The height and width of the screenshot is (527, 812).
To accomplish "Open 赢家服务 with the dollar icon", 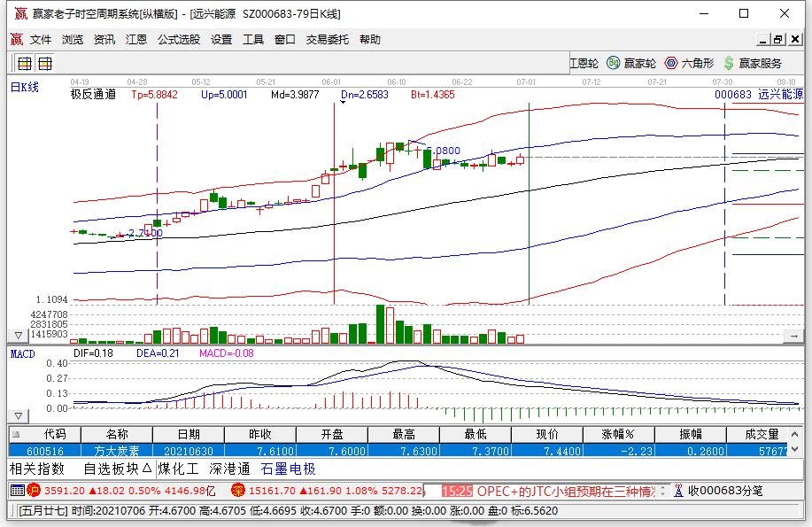I will 753,63.
